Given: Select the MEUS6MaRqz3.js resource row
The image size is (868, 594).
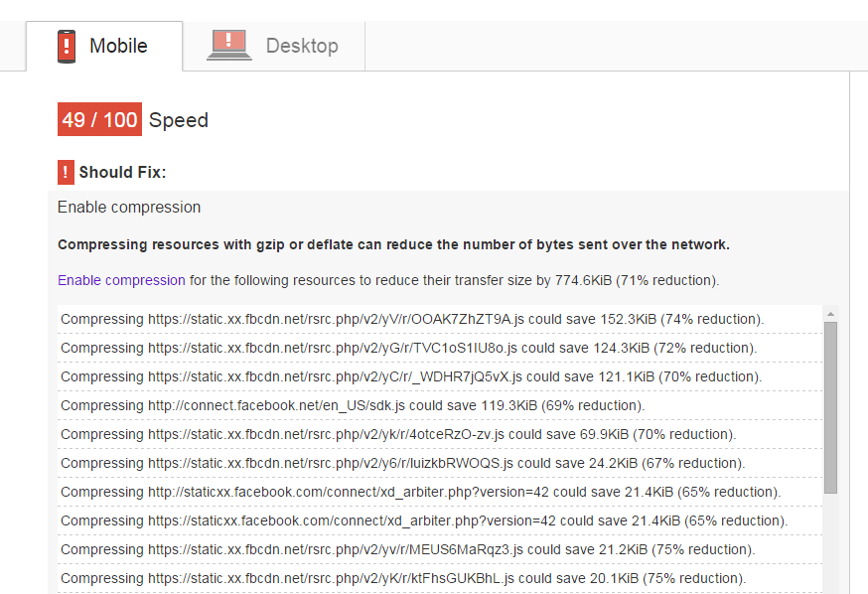Looking at the screenshot, I should 407,549.
